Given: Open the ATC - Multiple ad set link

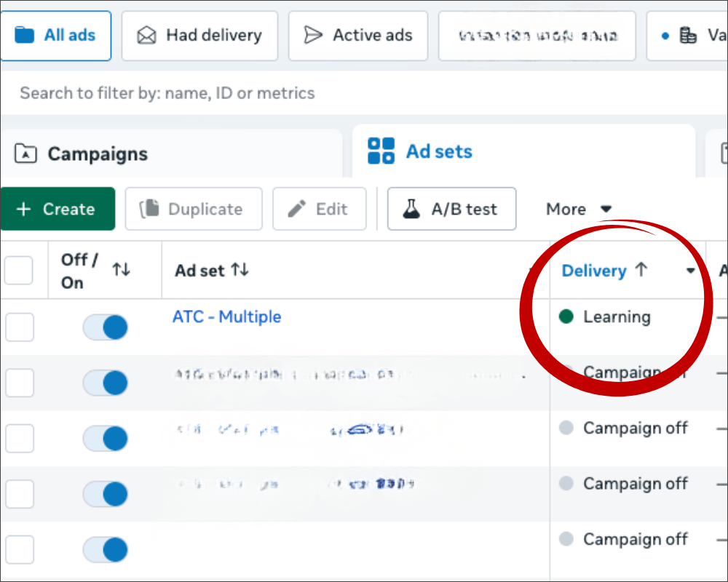Looking at the screenshot, I should pyautogui.click(x=226, y=316).
